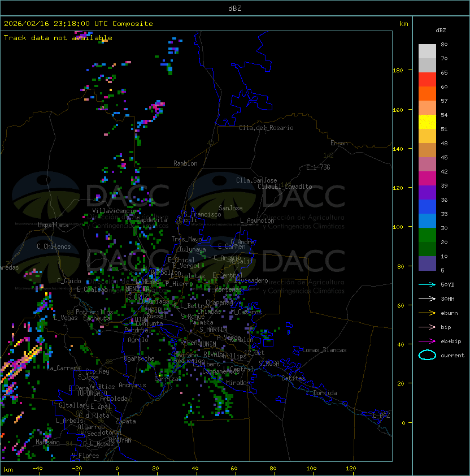Pick the red swatch in dBZ scale

click(x=427, y=80)
